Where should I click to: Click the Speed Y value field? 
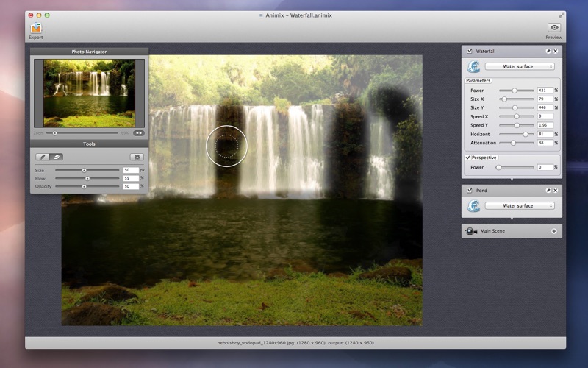[545, 125]
